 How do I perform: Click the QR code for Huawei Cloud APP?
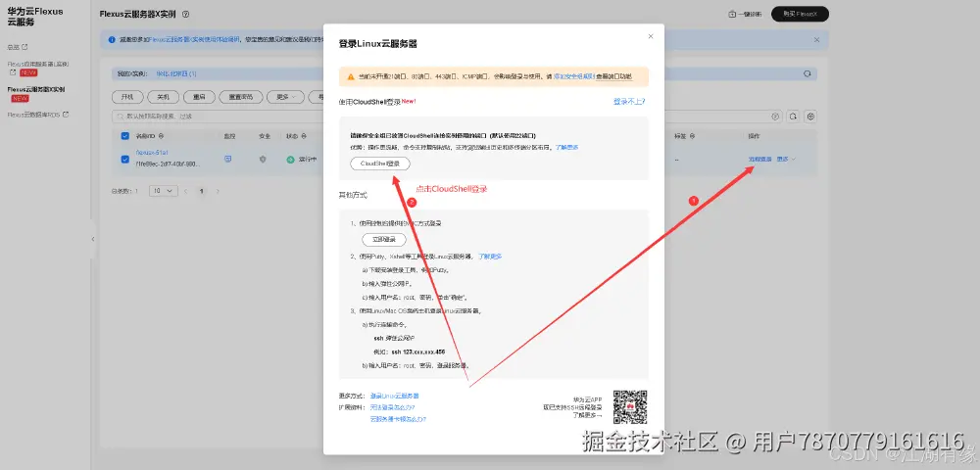(629, 407)
